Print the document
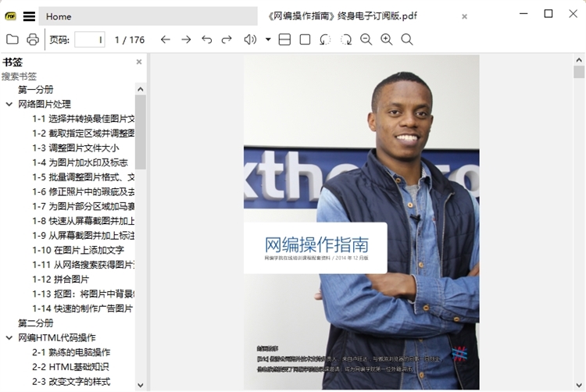The image size is (586, 392). tap(33, 40)
